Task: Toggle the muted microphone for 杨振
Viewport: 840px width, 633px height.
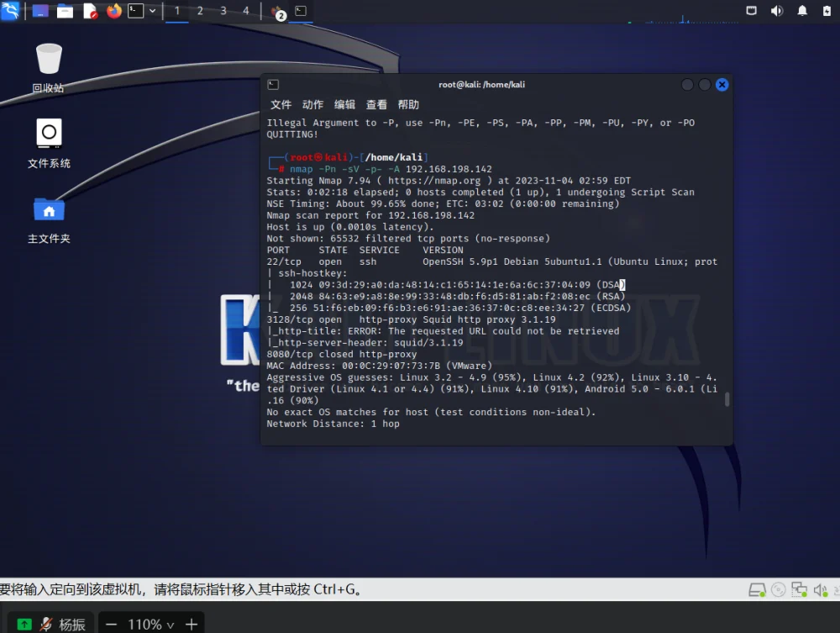Action: pos(46,624)
